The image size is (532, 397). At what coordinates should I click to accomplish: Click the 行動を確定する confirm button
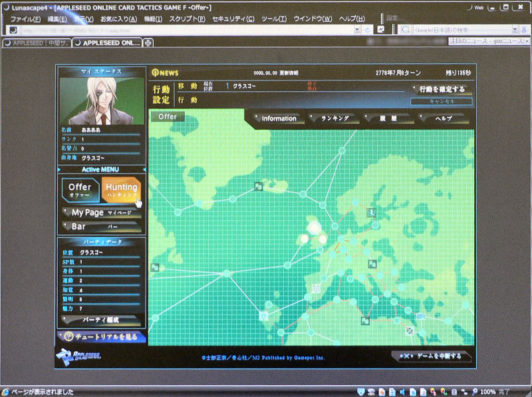(442, 89)
